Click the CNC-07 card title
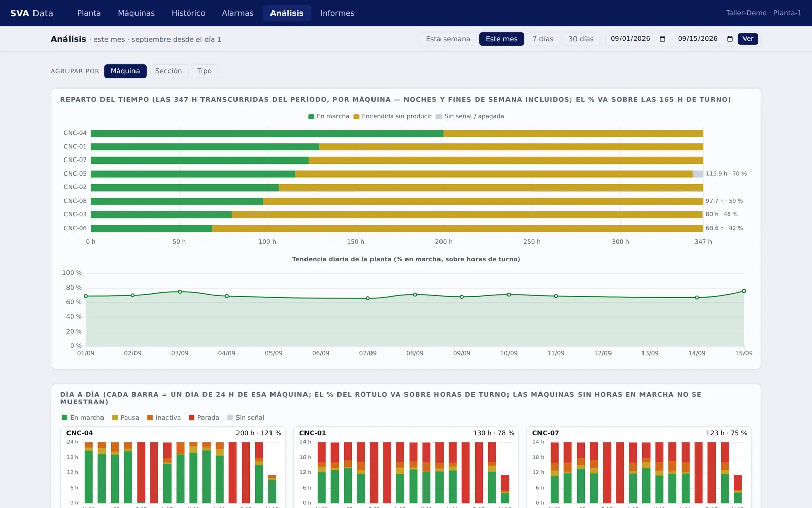This screenshot has width=812, height=508. click(x=546, y=433)
